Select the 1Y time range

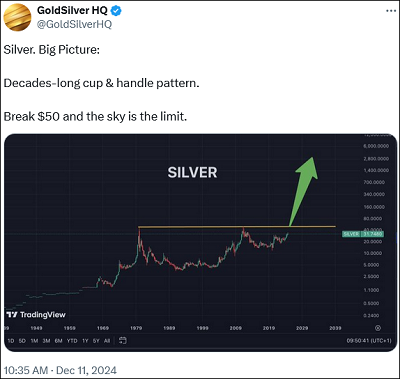click(85, 341)
